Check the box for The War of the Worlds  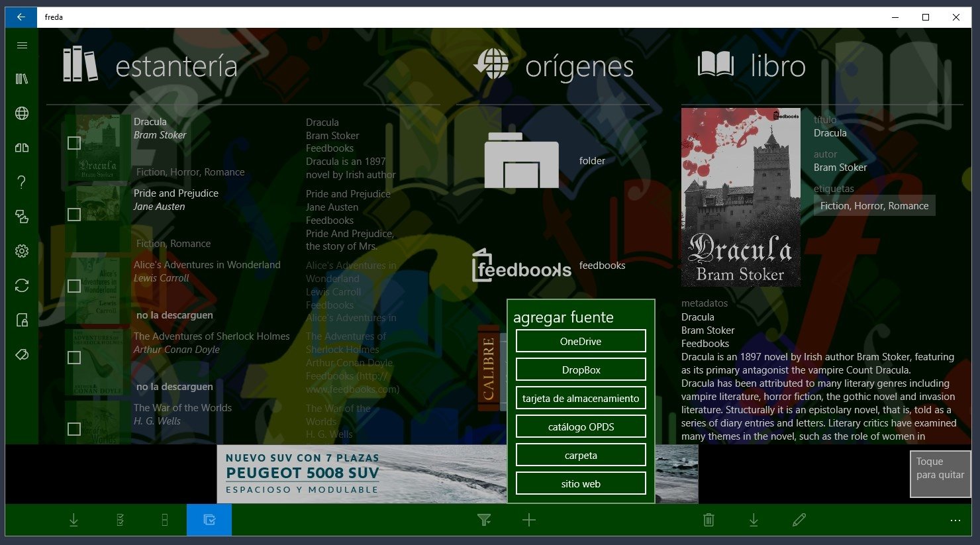pyautogui.click(x=74, y=429)
